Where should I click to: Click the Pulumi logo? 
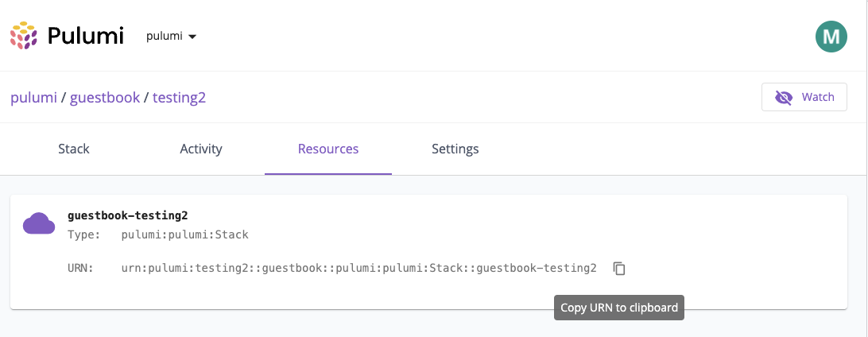(x=67, y=37)
